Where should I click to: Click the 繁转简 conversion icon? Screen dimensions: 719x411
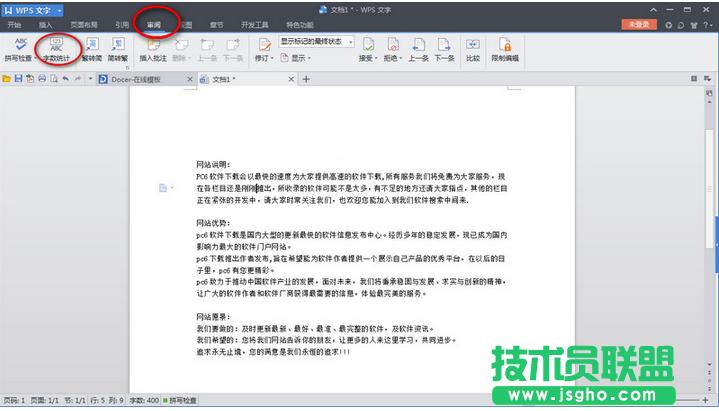[90, 45]
